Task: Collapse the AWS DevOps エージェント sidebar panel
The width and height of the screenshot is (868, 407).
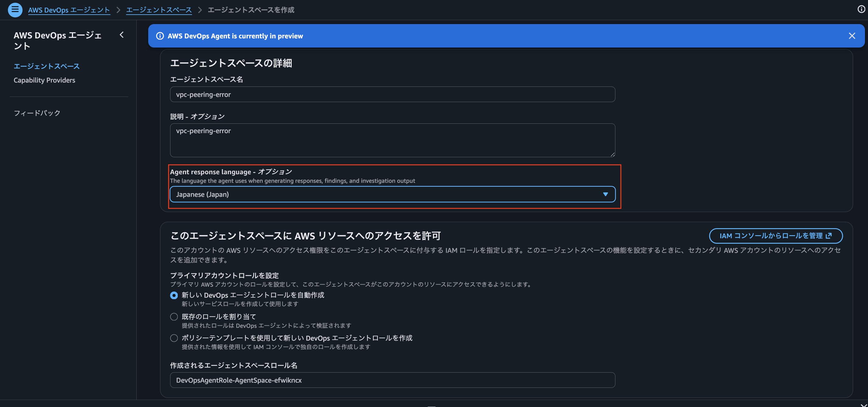Action: tap(121, 35)
